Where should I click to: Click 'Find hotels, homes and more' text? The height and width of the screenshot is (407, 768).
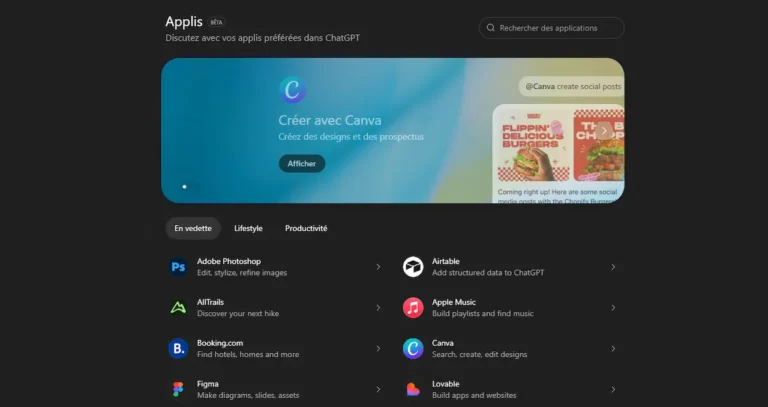coord(248,354)
